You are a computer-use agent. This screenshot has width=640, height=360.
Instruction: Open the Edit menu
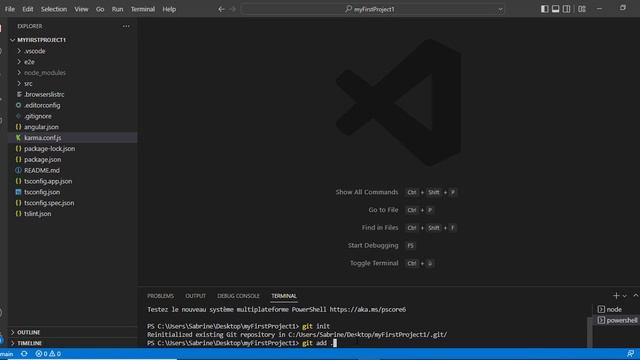(28, 9)
